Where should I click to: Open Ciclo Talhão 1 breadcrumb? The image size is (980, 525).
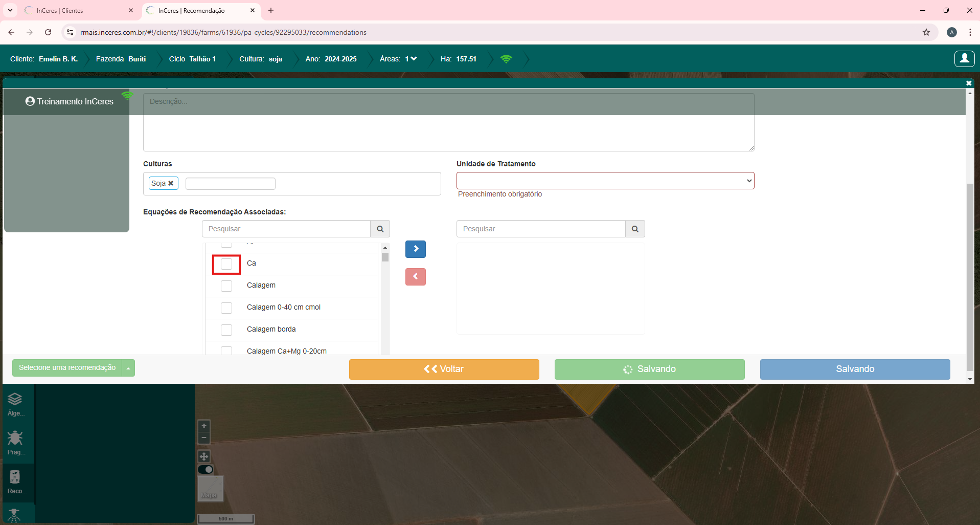click(192, 59)
